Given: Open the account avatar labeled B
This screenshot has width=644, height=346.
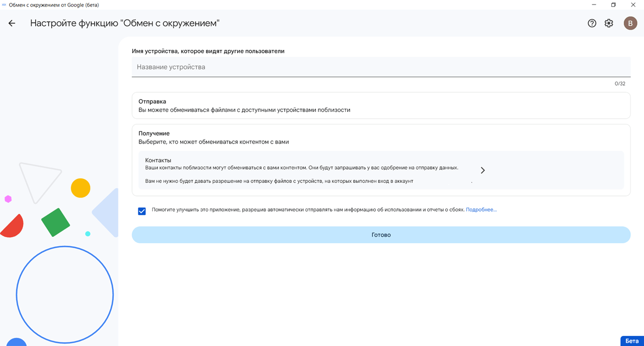Looking at the screenshot, I should (630, 23).
